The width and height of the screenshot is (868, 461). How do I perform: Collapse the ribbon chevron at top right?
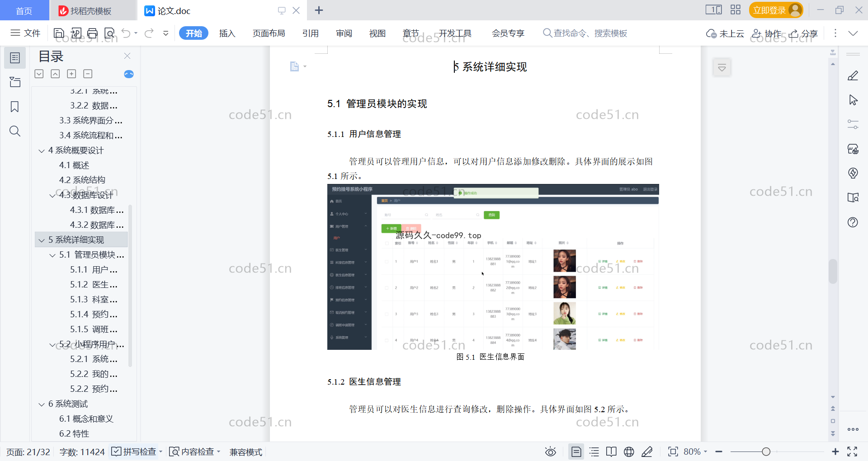(853, 33)
